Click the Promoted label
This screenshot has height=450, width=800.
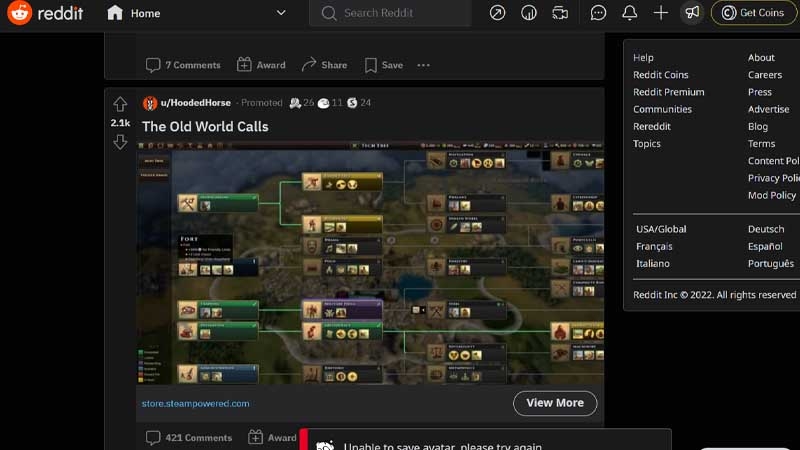pos(261,103)
